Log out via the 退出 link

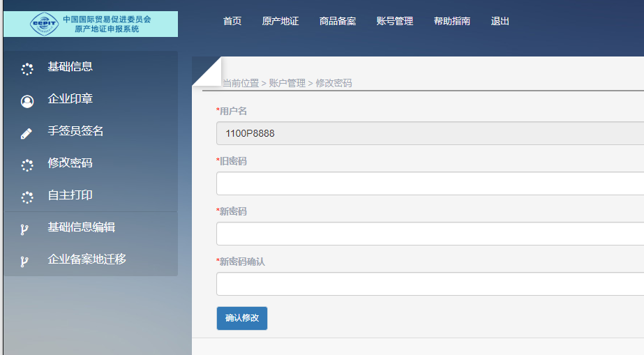pos(500,21)
